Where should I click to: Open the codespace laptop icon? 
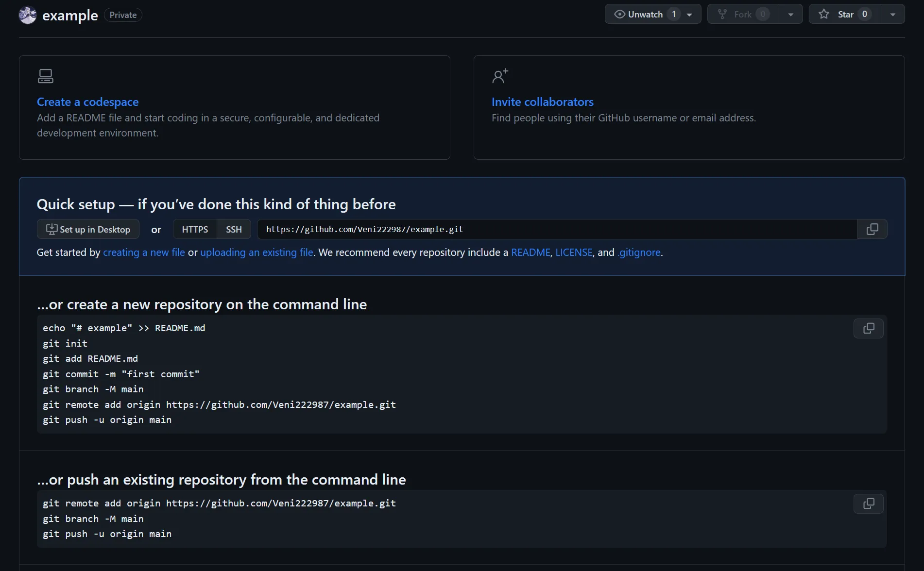point(46,76)
